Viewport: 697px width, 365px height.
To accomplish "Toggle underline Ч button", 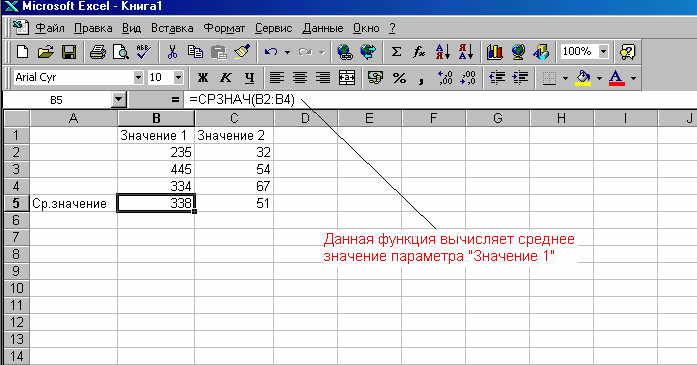I will coord(249,78).
